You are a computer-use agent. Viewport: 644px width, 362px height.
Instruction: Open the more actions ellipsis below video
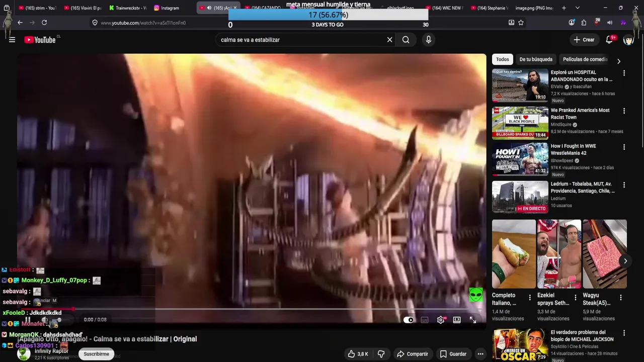[x=480, y=354]
